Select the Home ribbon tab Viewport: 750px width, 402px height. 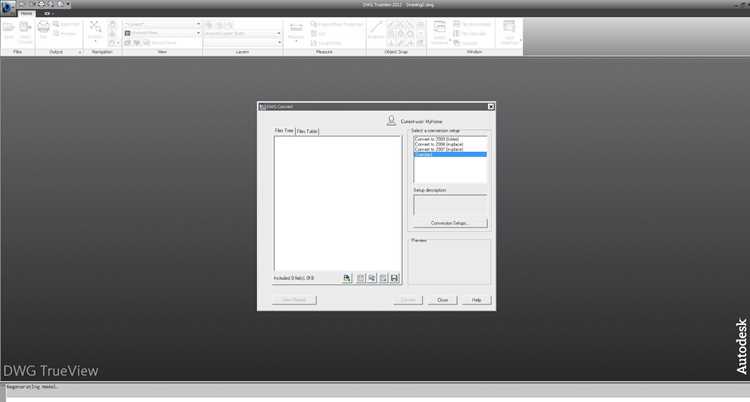pyautogui.click(x=26, y=13)
